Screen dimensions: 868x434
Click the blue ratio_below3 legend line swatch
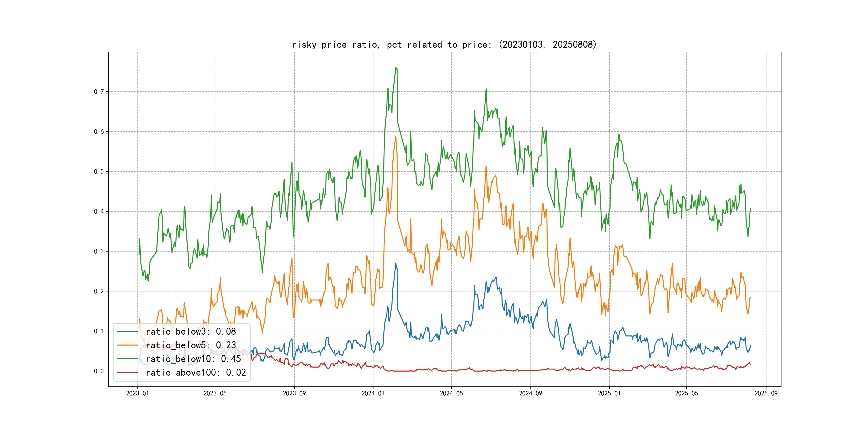click(x=127, y=332)
